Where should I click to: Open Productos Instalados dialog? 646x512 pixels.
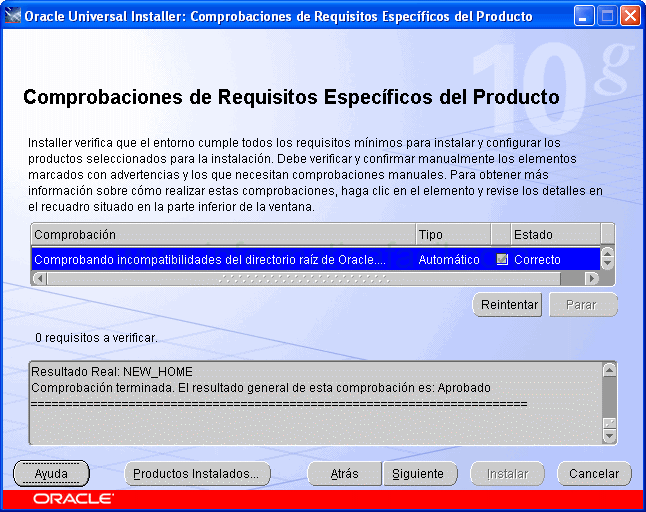[197, 474]
